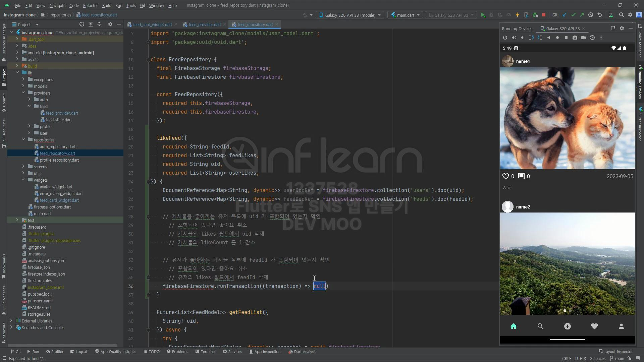The width and height of the screenshot is (644, 362).
Task: Click CRLF line separator in status bar
Action: pyautogui.click(x=567, y=358)
